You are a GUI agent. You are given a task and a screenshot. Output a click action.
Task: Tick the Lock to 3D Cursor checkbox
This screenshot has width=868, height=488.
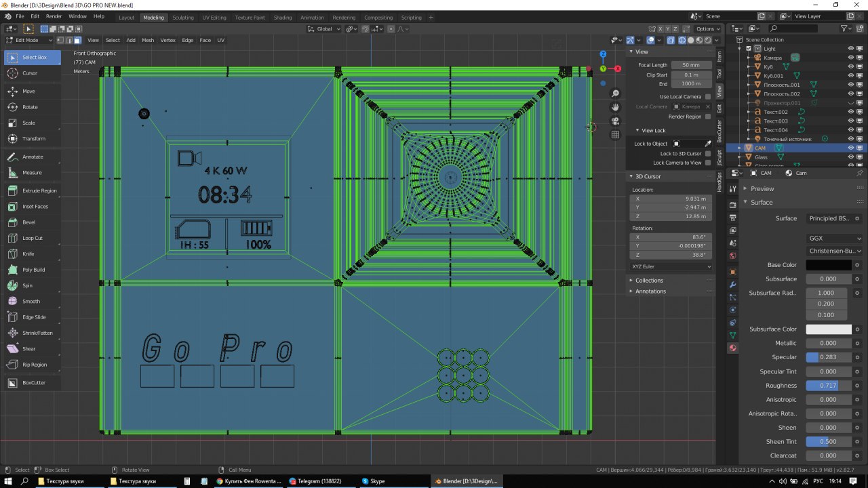[708, 153]
